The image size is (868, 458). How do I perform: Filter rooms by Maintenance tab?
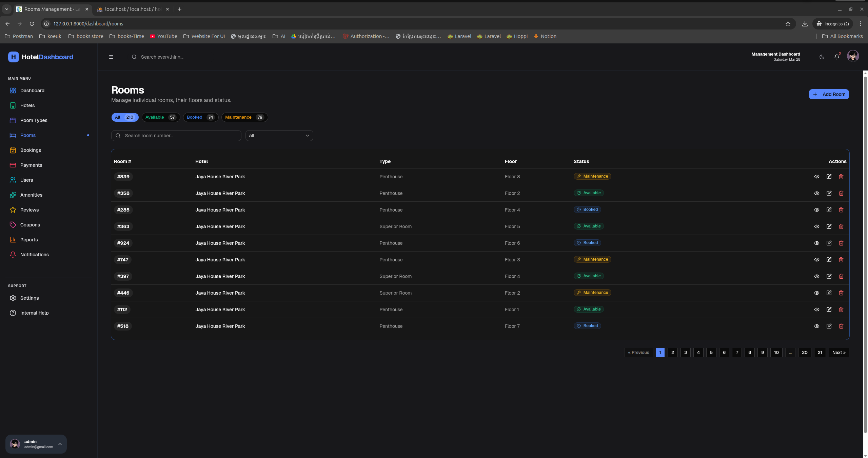[x=244, y=117]
